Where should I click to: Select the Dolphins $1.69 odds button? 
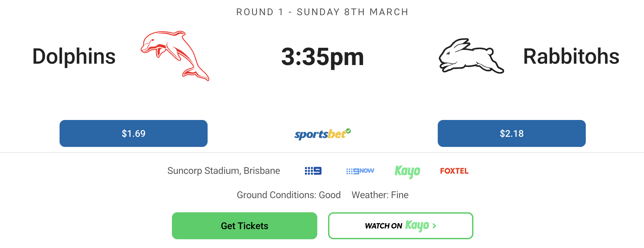pyautogui.click(x=134, y=133)
